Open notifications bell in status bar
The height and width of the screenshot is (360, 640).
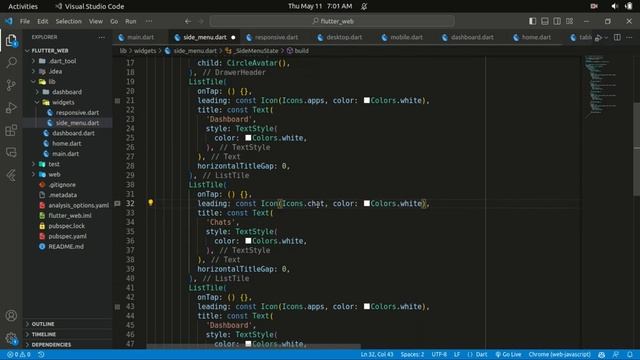coord(630,354)
